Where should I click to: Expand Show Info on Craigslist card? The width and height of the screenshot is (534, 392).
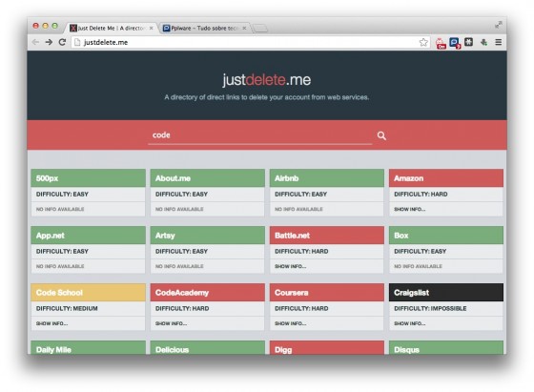410,323
